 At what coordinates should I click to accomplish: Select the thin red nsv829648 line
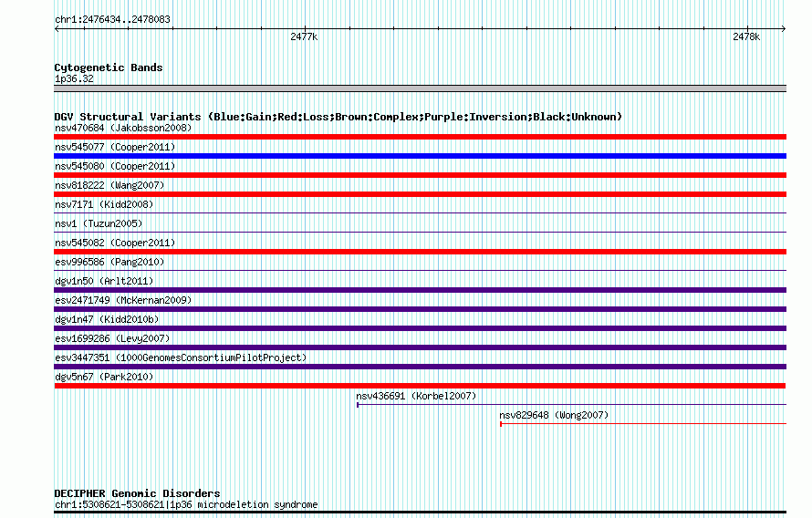643,424
